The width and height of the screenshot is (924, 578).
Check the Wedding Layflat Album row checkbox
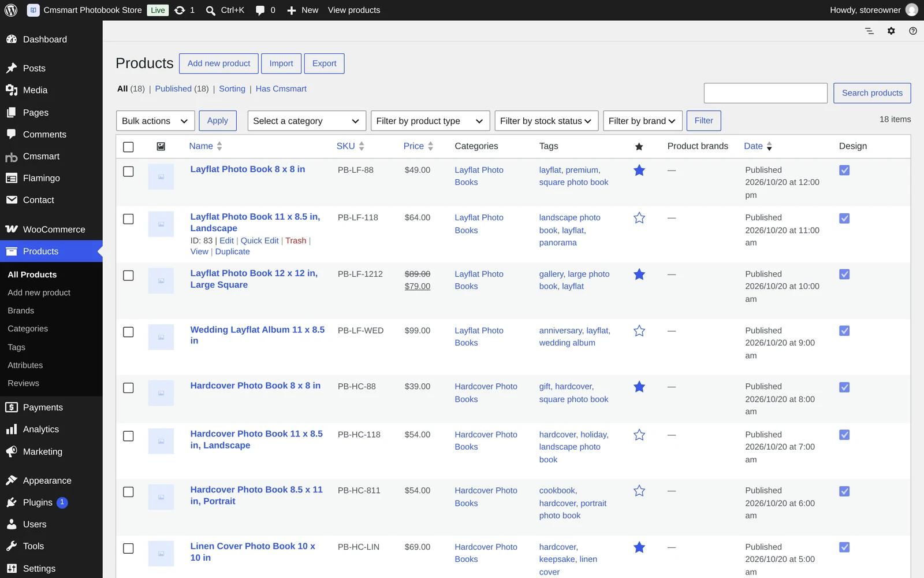click(x=128, y=332)
